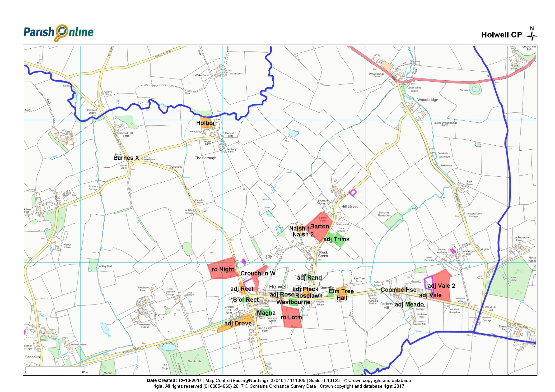Viewport: 555px width, 392px height.
Task: Click the Coombe Hse site label
Action: point(398,290)
